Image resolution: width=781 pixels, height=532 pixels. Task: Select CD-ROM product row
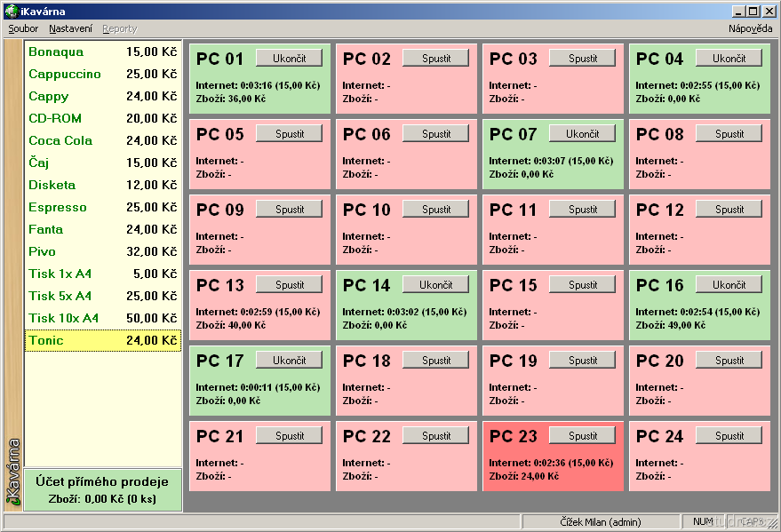click(x=102, y=118)
